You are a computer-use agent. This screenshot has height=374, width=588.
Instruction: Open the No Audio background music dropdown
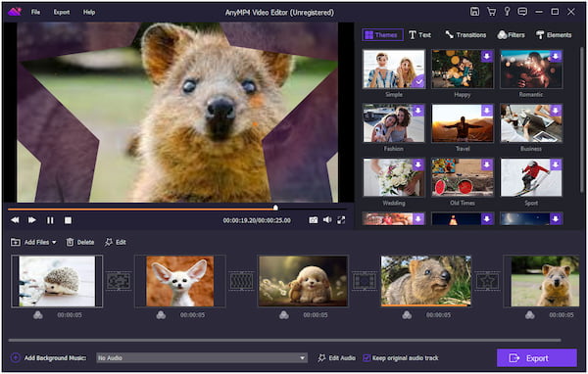(202, 358)
